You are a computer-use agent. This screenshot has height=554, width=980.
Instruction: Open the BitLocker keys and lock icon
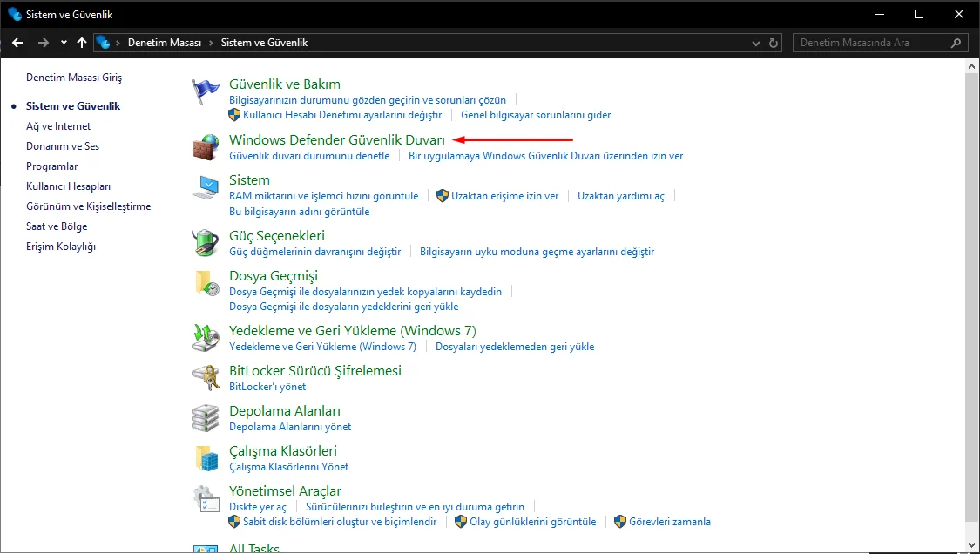[x=205, y=378]
